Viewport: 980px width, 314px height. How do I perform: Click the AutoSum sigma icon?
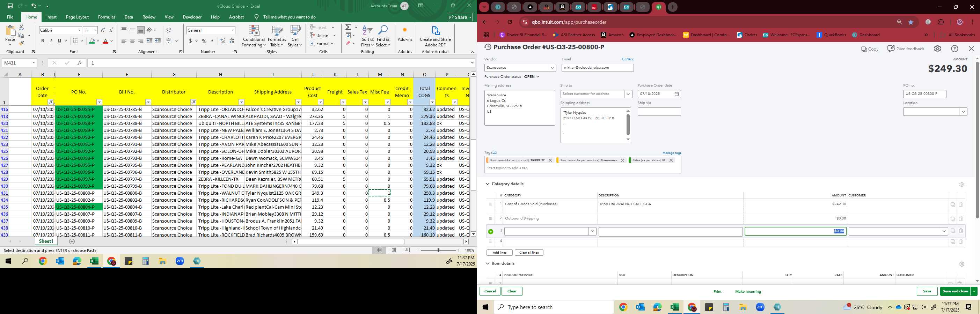pyautogui.click(x=348, y=27)
